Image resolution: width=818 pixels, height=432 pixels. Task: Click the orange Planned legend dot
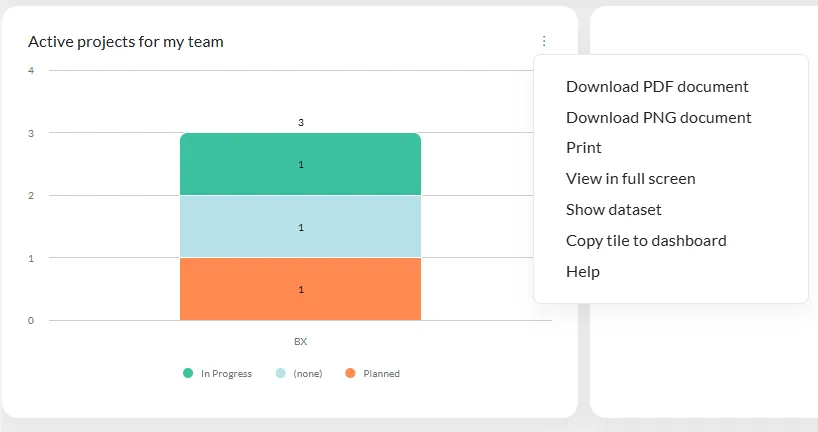(350, 374)
